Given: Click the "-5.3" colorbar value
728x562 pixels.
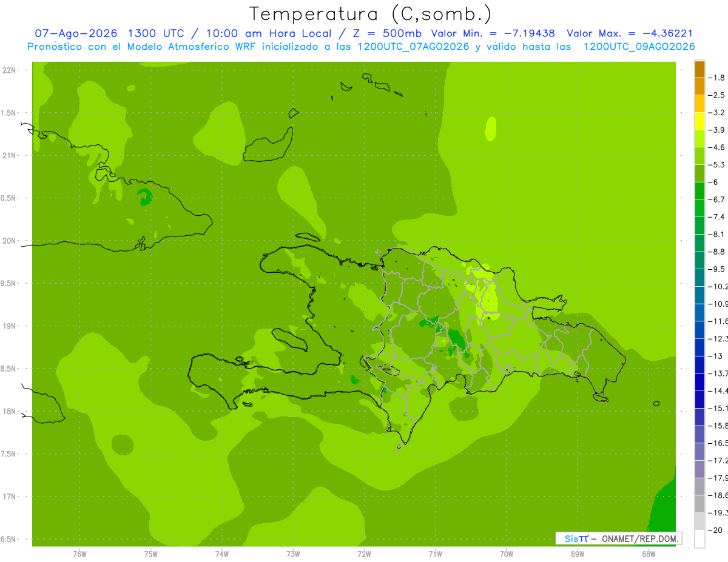Looking at the screenshot, I should [x=716, y=165].
